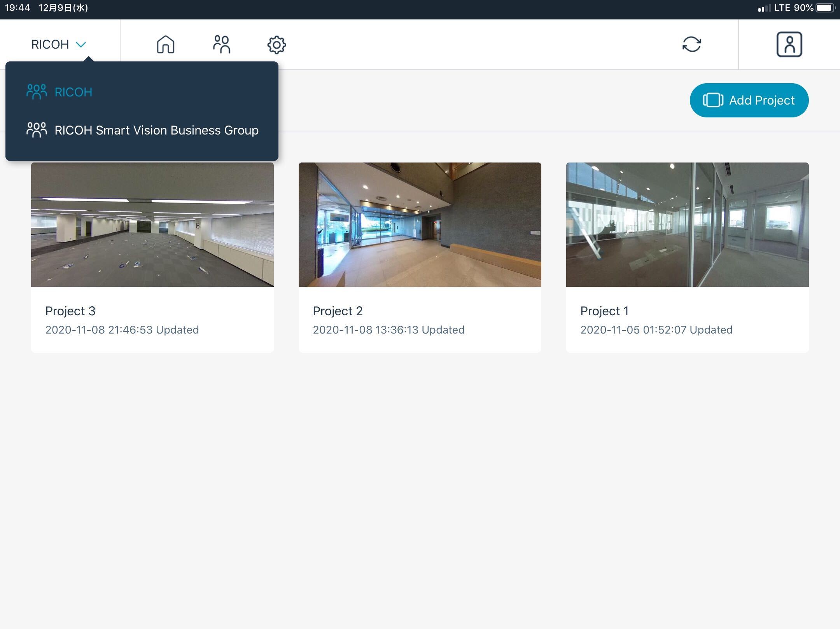The image size is (840, 629).
Task: Select the Members group icon in toolbar
Action: coord(222,44)
